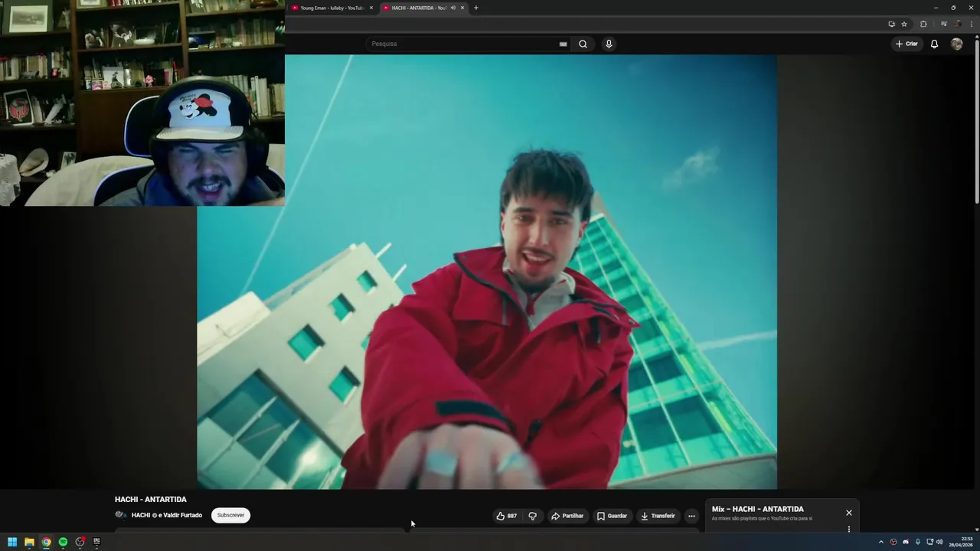Open the HACHI channel name link
The height and width of the screenshot is (551, 980).
pos(141,515)
